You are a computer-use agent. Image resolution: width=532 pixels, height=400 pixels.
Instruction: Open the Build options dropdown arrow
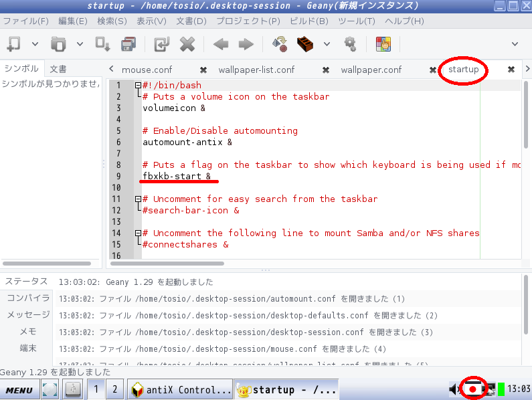pos(327,44)
